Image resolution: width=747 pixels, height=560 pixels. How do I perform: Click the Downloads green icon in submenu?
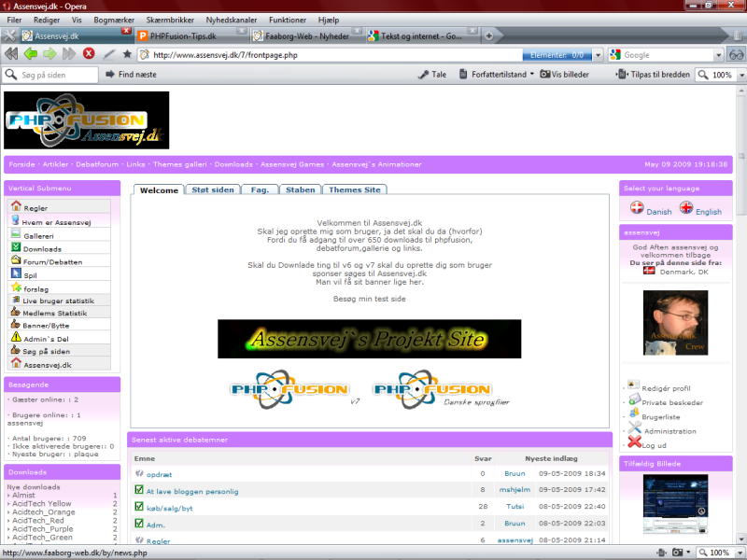coord(16,247)
